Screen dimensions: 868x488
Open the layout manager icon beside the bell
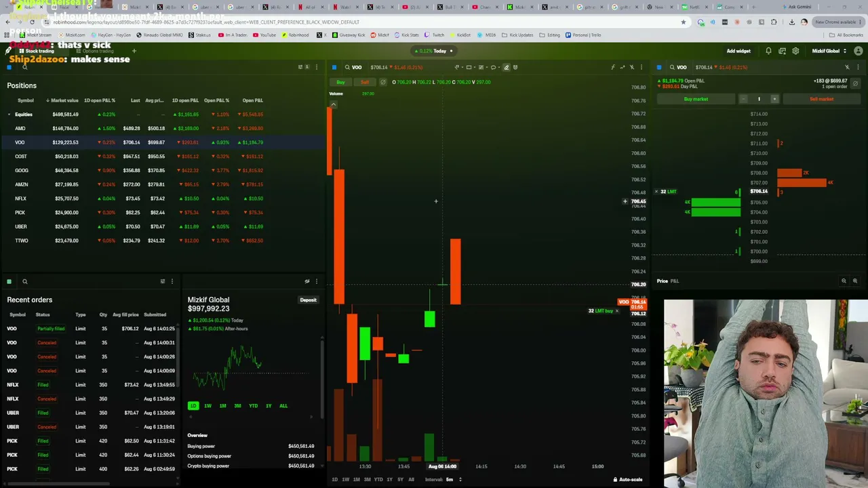point(782,51)
